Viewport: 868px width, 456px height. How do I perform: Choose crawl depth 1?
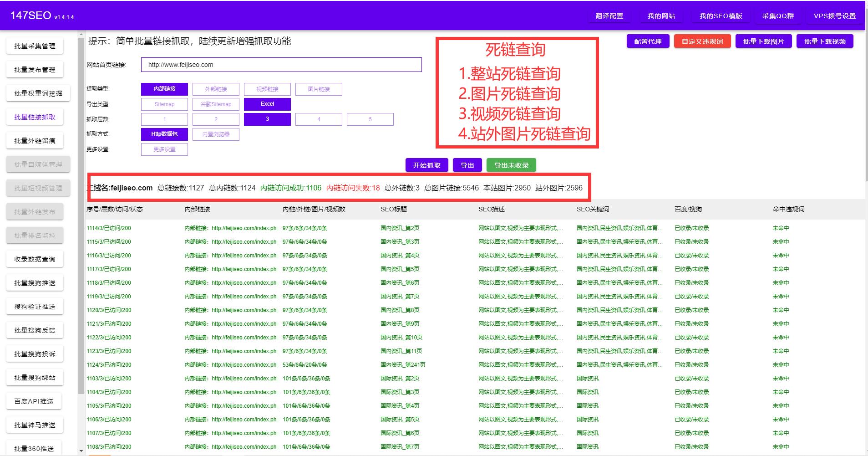[x=164, y=119]
